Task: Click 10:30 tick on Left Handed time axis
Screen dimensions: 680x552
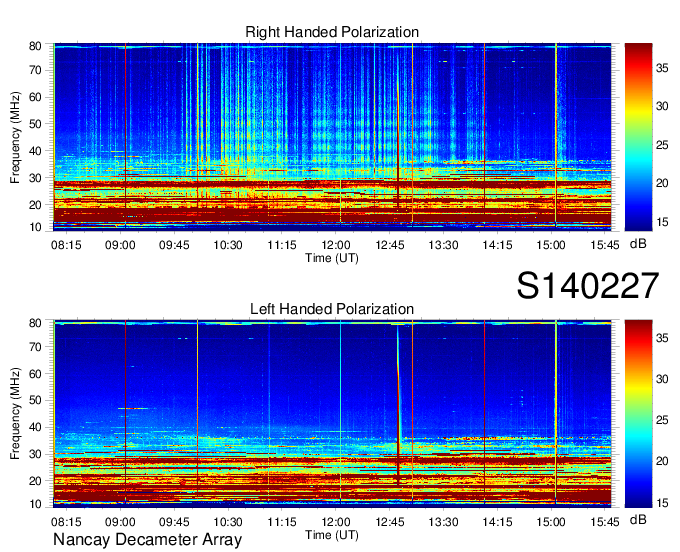Action: tap(228, 522)
